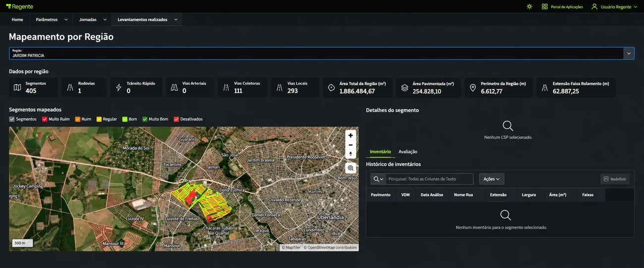
Task: Toggle the Bom checkbox
Action: click(125, 119)
